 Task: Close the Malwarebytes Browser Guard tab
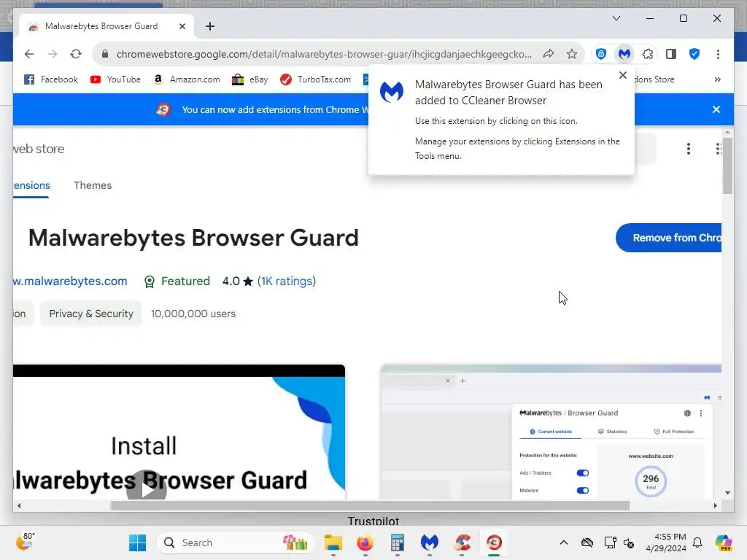click(x=182, y=26)
